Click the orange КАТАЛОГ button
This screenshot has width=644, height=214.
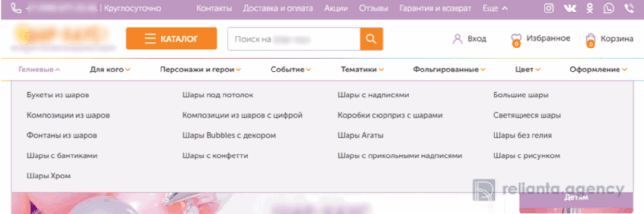pos(172,39)
